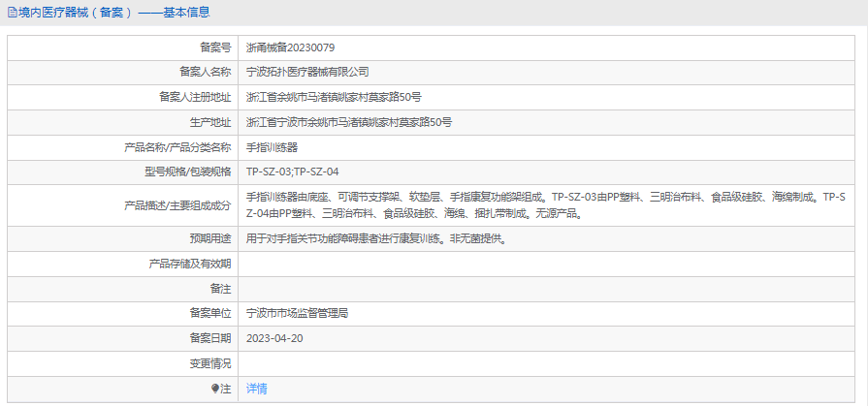
Task: Select model value TP-SZ-03;TP-SZ-04
Action: tap(292, 172)
